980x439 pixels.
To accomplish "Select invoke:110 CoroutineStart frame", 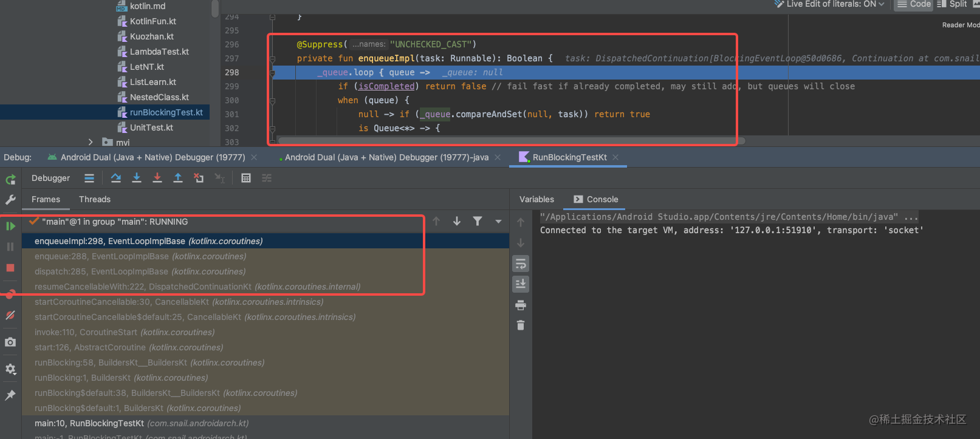I will (x=266, y=332).
